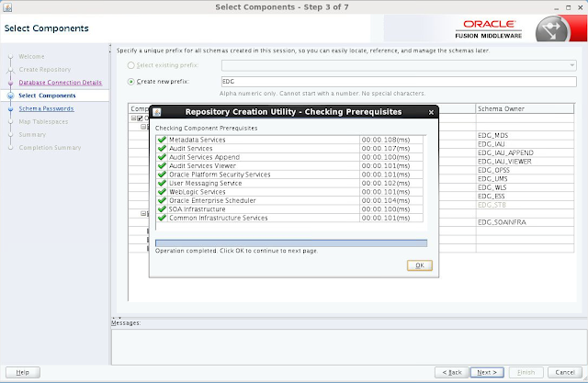Click the Oracle Fusion Middleware logo

(x=489, y=29)
